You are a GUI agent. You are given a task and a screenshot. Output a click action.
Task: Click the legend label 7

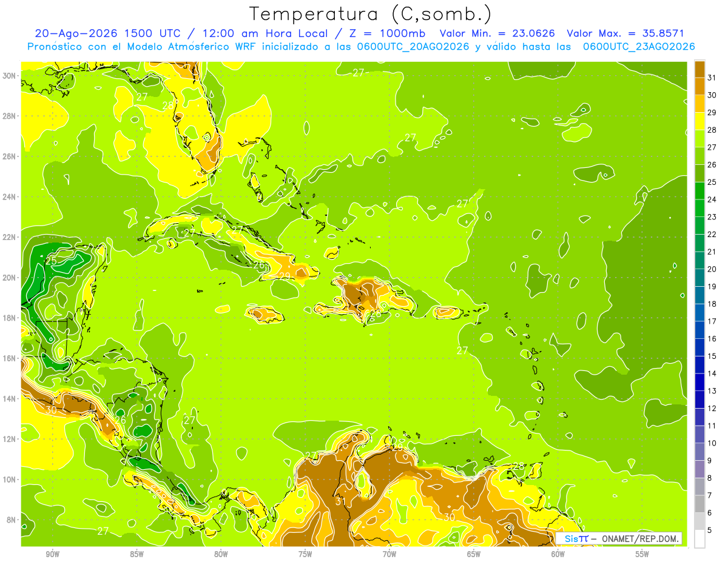(710, 495)
